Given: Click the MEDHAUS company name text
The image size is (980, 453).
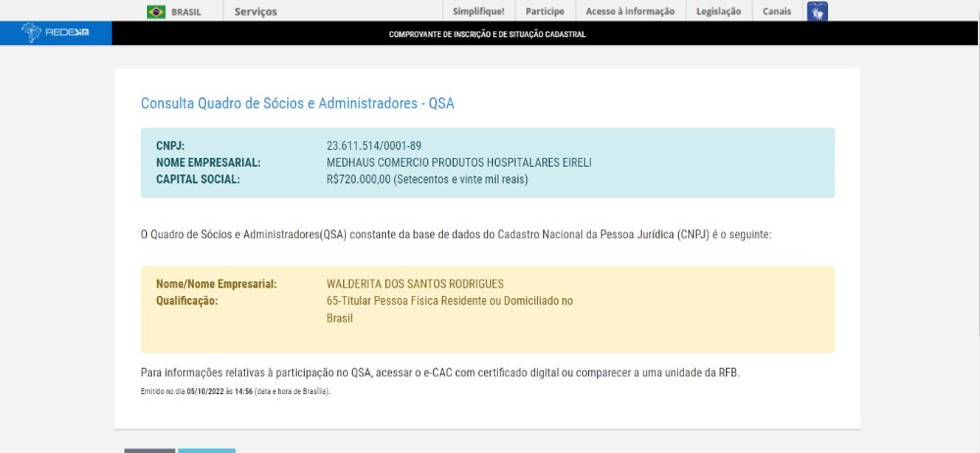Looking at the screenshot, I should [x=459, y=163].
